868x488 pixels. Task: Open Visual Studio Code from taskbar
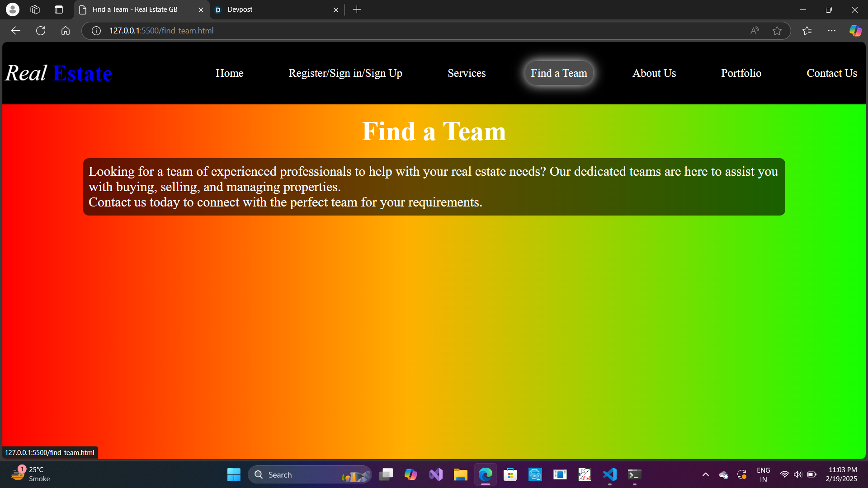[x=609, y=474]
